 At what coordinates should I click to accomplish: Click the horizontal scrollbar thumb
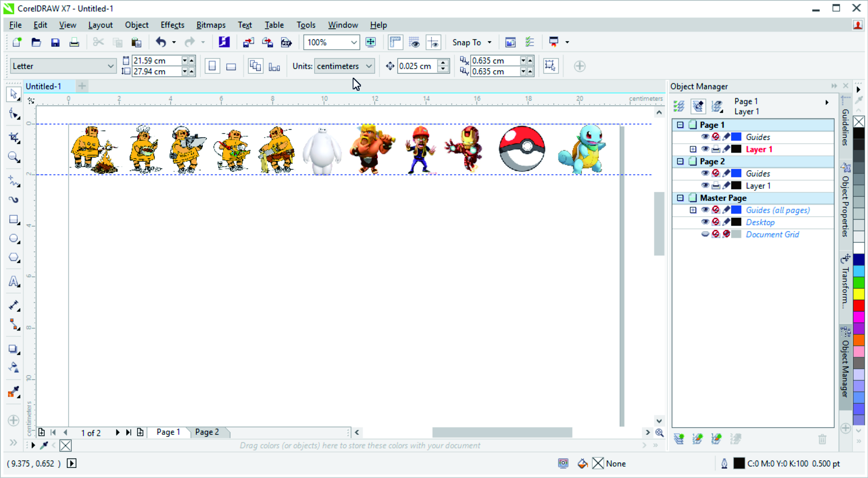pos(502,432)
